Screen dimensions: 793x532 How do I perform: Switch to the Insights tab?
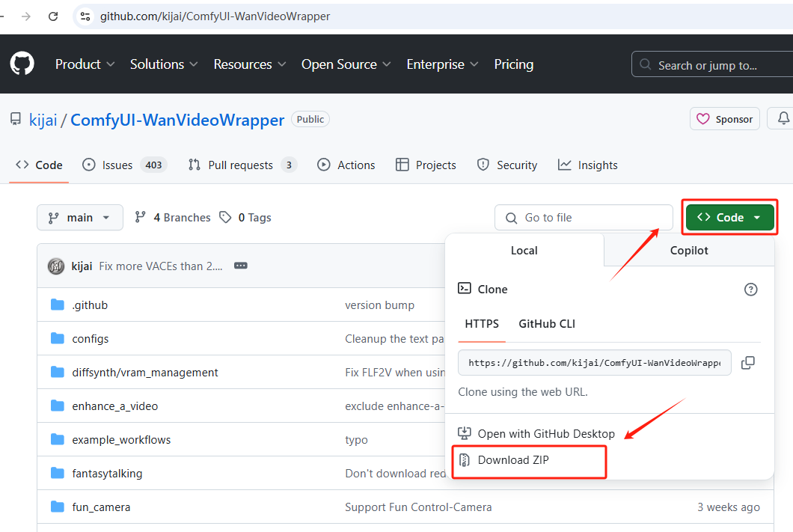(x=588, y=165)
